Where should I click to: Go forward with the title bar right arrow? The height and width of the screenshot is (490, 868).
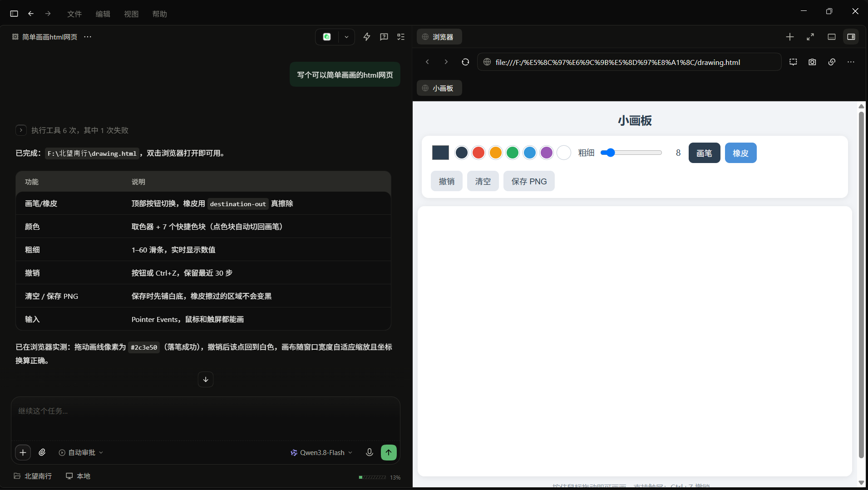pos(48,14)
